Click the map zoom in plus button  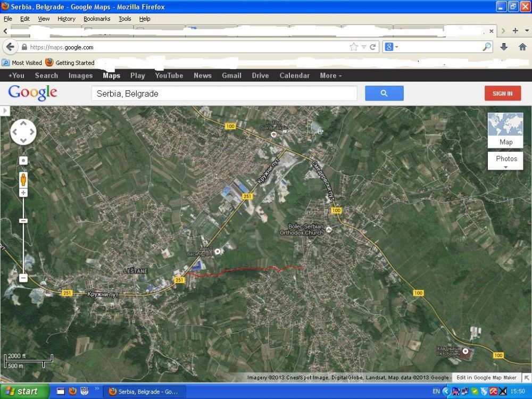coord(23,193)
